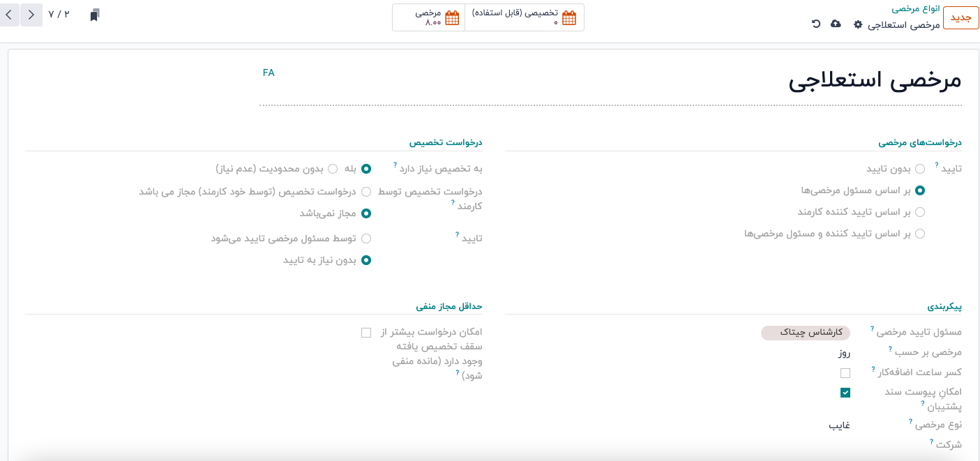This screenshot has height=461, width=980.
Task: Click the جدید button
Action: pos(960,17)
